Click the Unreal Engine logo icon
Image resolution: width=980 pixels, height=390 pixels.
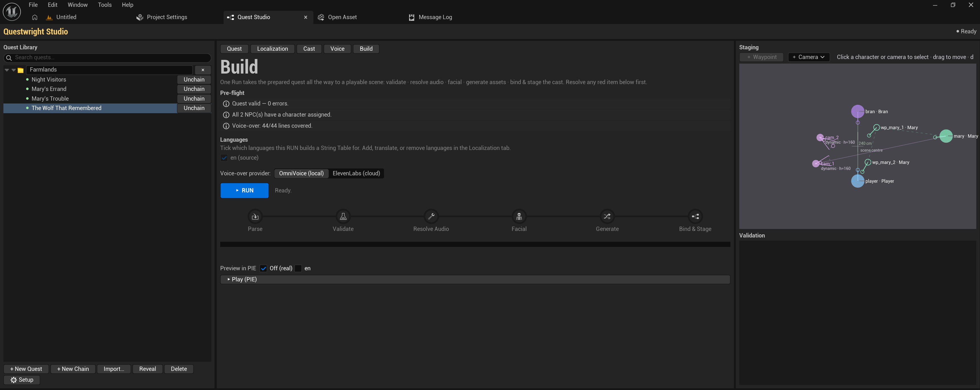coord(12,11)
